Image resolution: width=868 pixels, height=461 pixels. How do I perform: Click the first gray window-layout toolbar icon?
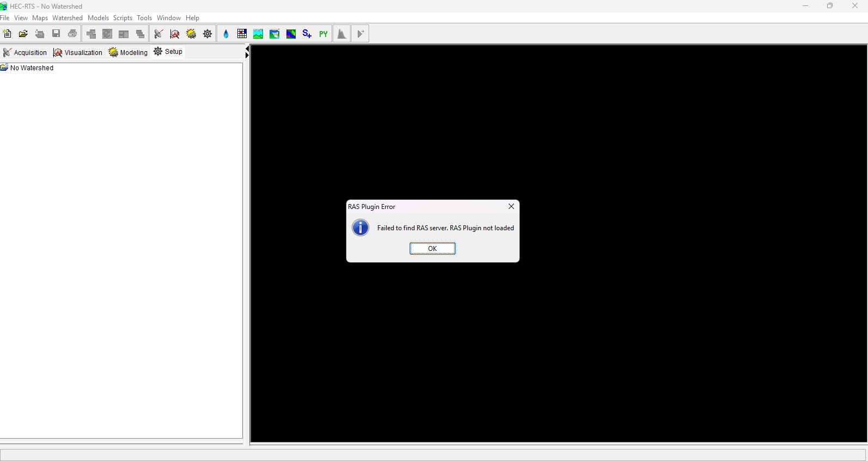coord(91,34)
